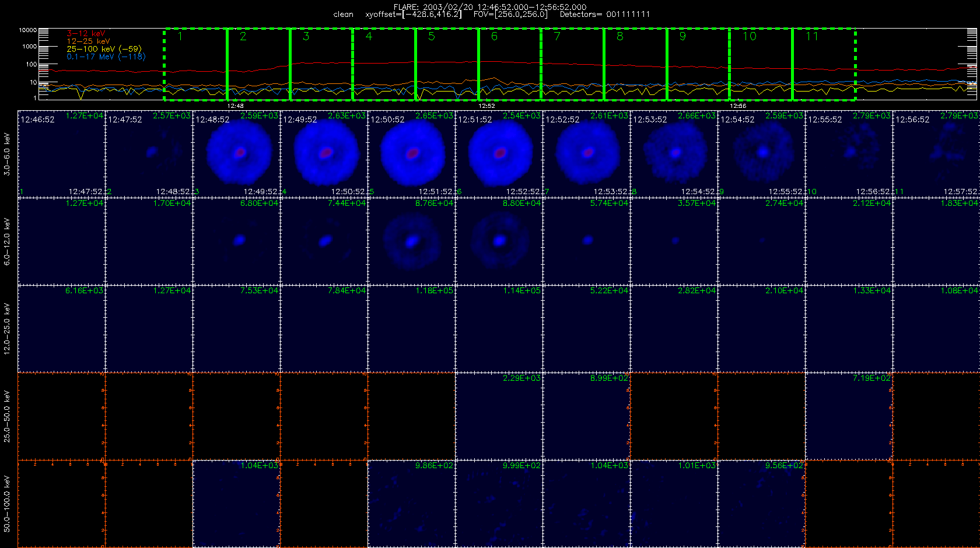The width and height of the screenshot is (980, 548).
Task: Open the 50.0-100.0 keV image labeled 1.01E+03
Action: coord(674,504)
